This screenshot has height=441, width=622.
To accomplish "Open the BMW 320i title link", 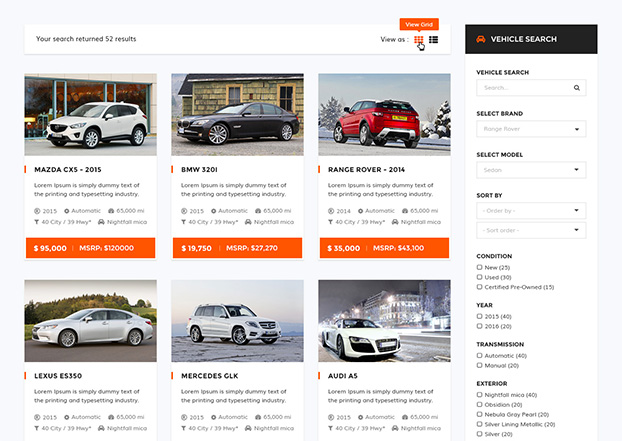I will click(200, 170).
